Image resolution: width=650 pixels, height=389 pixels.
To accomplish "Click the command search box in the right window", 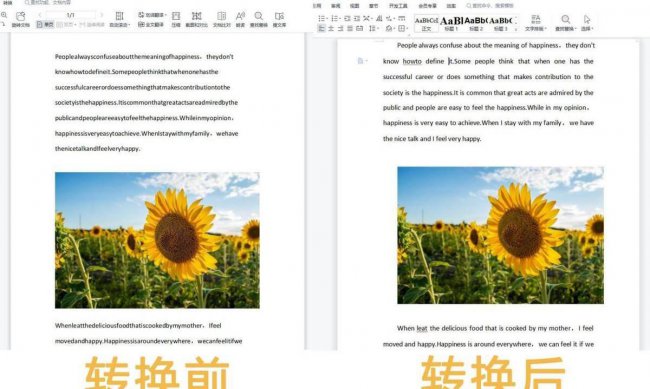I will pos(490,6).
